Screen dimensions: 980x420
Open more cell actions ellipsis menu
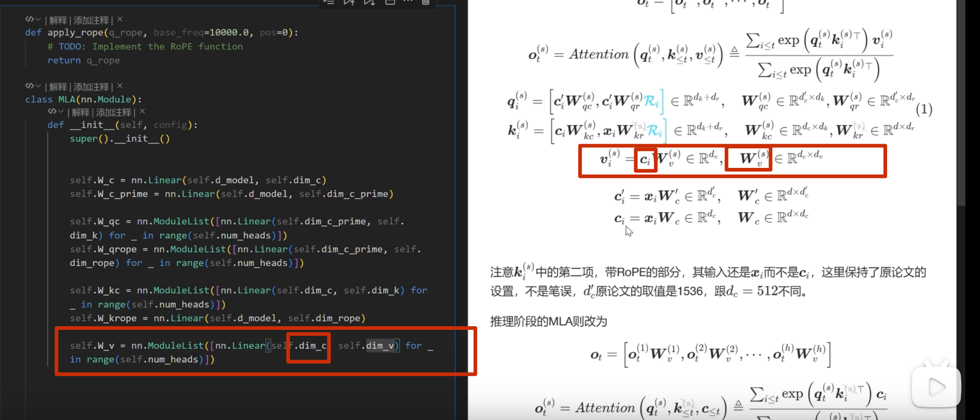point(408,2)
